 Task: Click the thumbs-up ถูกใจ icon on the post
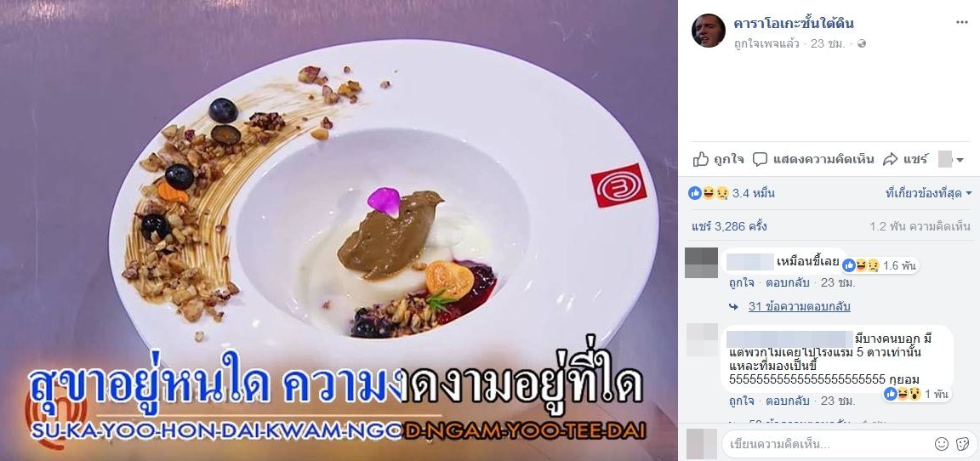701,159
